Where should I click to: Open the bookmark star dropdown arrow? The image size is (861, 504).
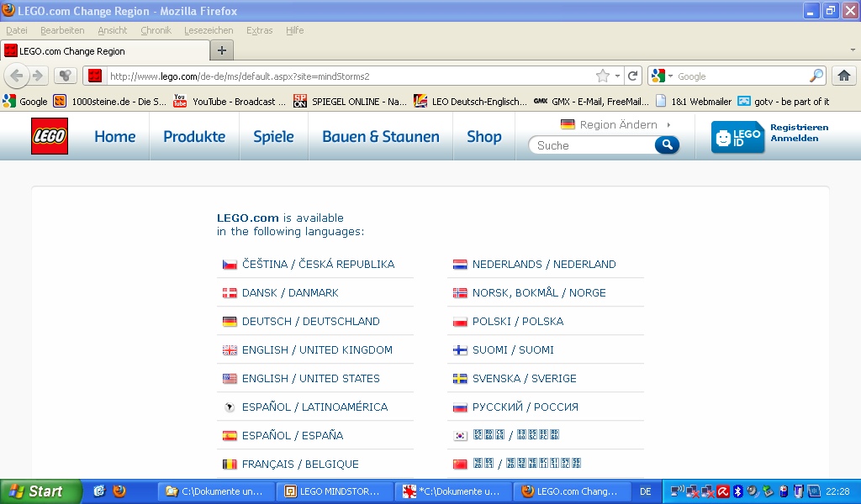(618, 76)
